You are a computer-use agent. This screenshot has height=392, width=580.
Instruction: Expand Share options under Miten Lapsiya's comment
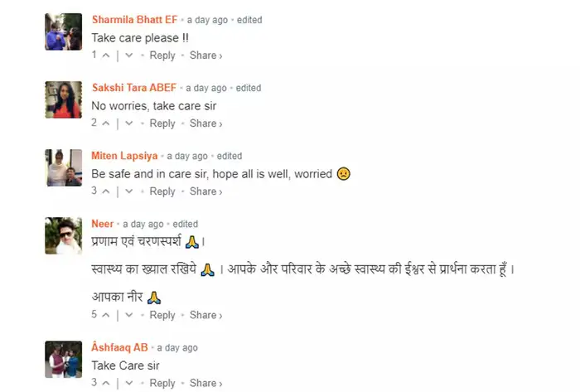pyautogui.click(x=206, y=191)
